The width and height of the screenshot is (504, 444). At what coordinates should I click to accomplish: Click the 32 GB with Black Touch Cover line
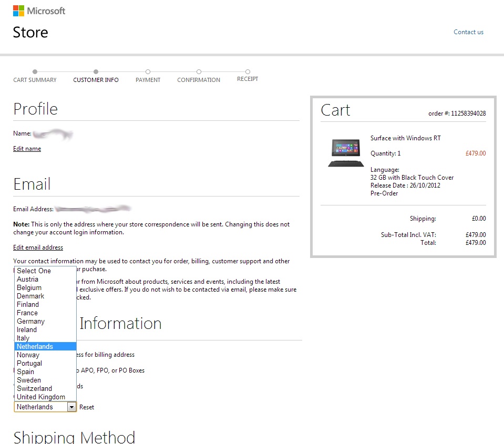(x=412, y=178)
